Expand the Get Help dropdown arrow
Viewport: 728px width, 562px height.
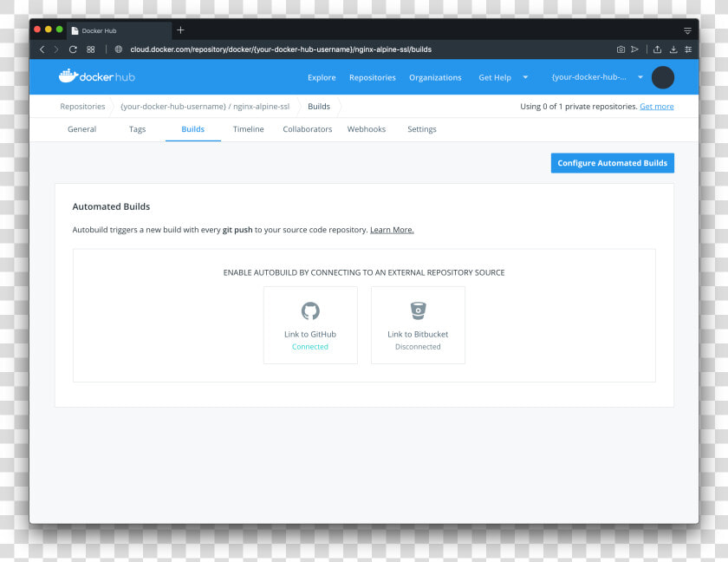[525, 77]
